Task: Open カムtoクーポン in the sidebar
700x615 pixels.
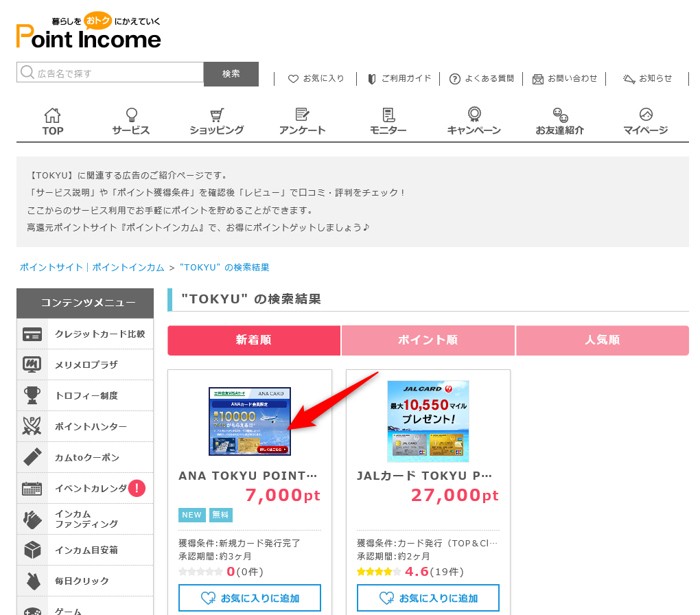Action: tap(85, 457)
